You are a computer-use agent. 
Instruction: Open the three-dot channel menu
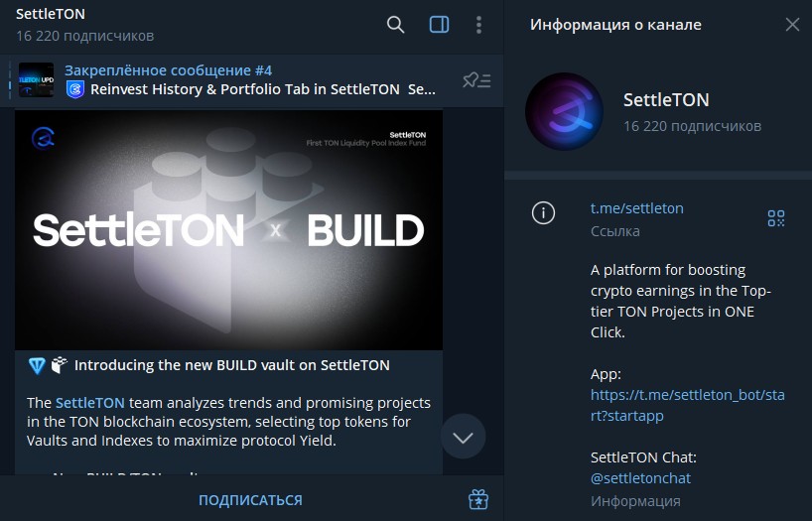click(478, 25)
